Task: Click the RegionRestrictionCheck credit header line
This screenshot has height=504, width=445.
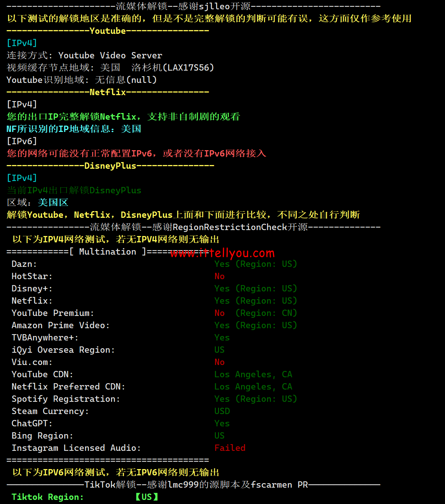Action: click(194, 227)
